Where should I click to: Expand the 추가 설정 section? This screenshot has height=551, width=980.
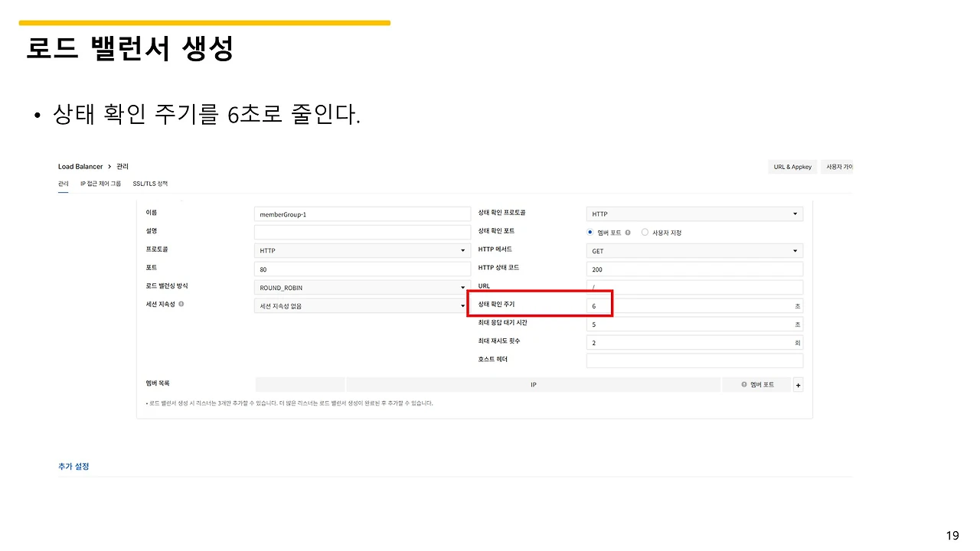[x=73, y=466]
